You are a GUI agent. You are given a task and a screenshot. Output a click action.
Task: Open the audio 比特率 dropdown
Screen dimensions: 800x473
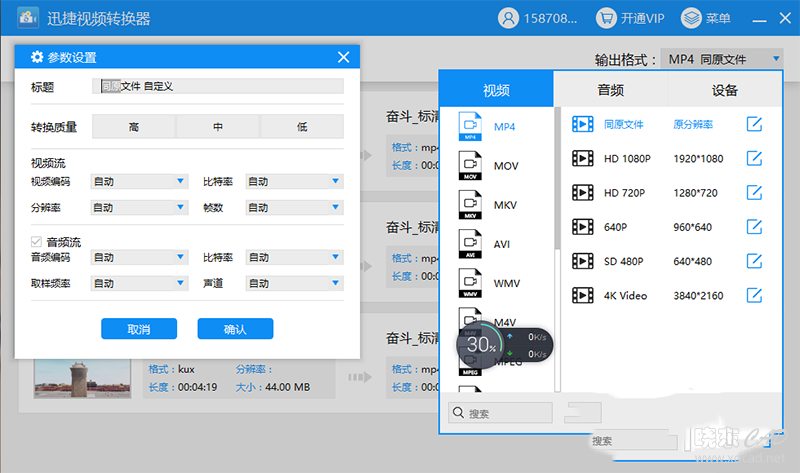294,257
